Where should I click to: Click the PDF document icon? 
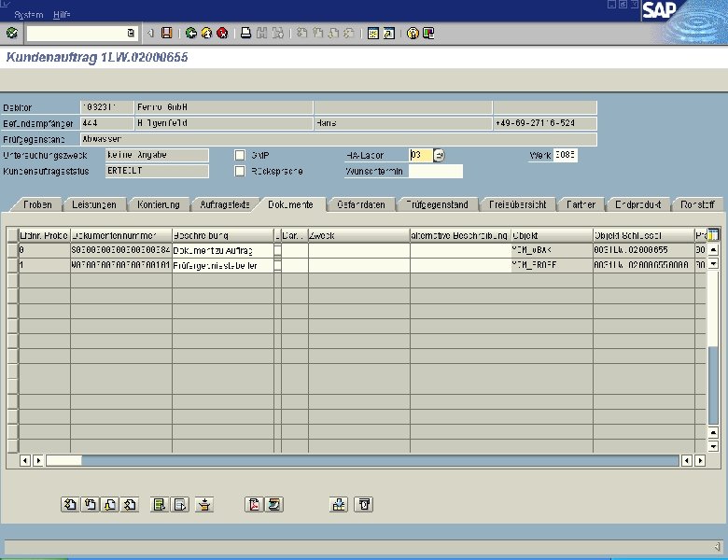point(254,504)
